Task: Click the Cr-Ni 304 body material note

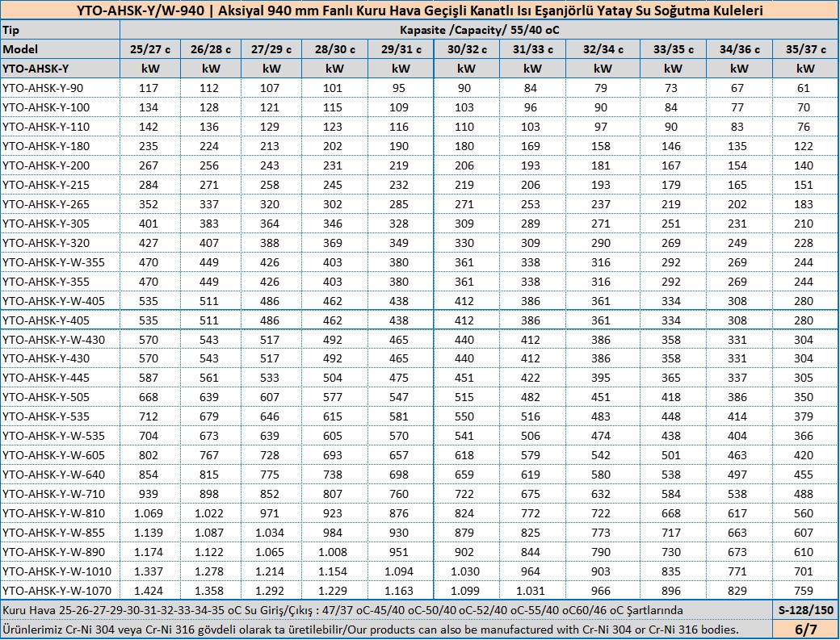Action: tap(372, 629)
